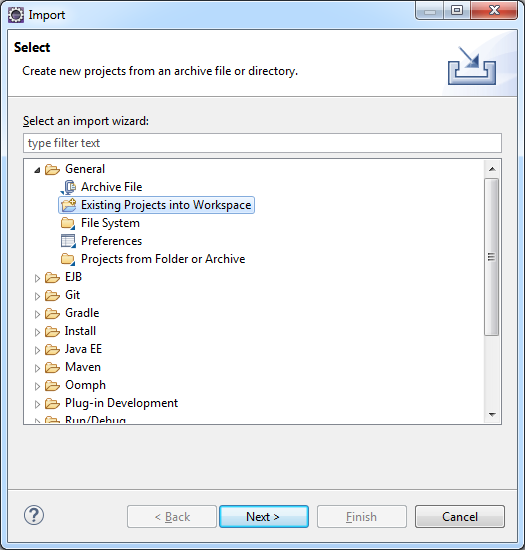The image size is (525, 550).
Task: Select the Existing Projects into Workspace icon
Action: tap(68, 205)
